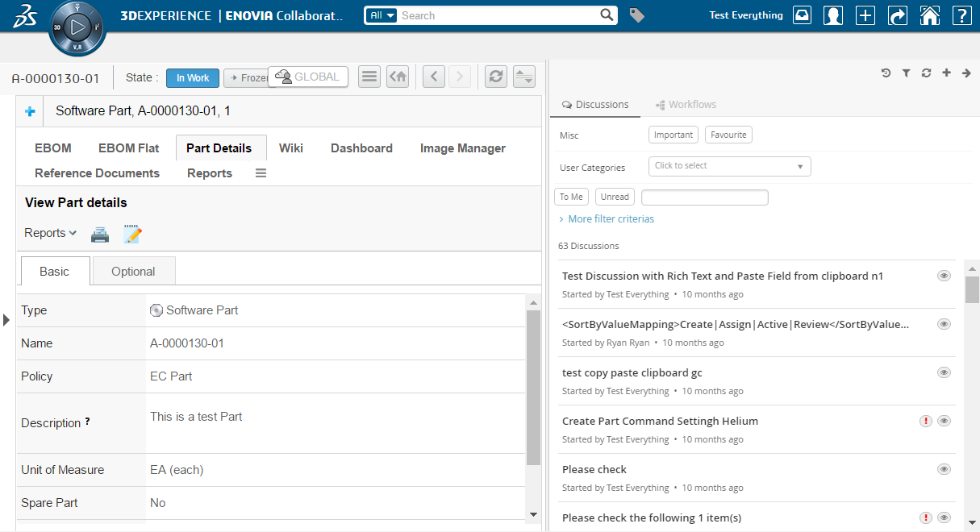Click the edit notepad icon
Screen dimensions: 980x532
[x=132, y=234]
